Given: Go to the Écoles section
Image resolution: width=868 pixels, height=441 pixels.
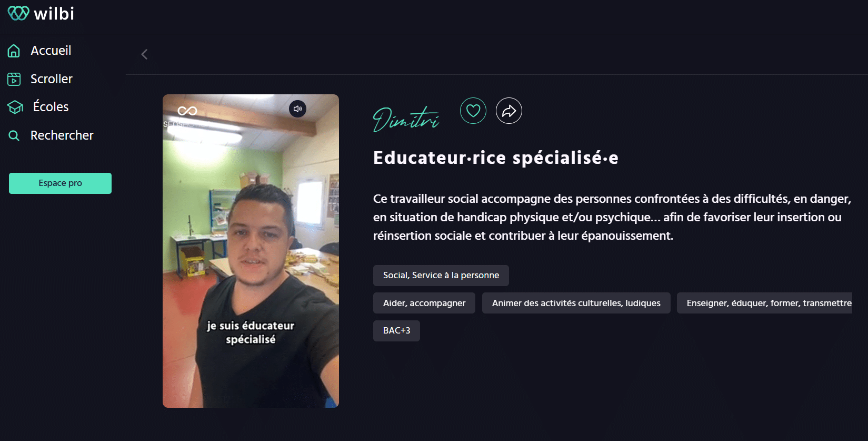Looking at the screenshot, I should [51, 107].
